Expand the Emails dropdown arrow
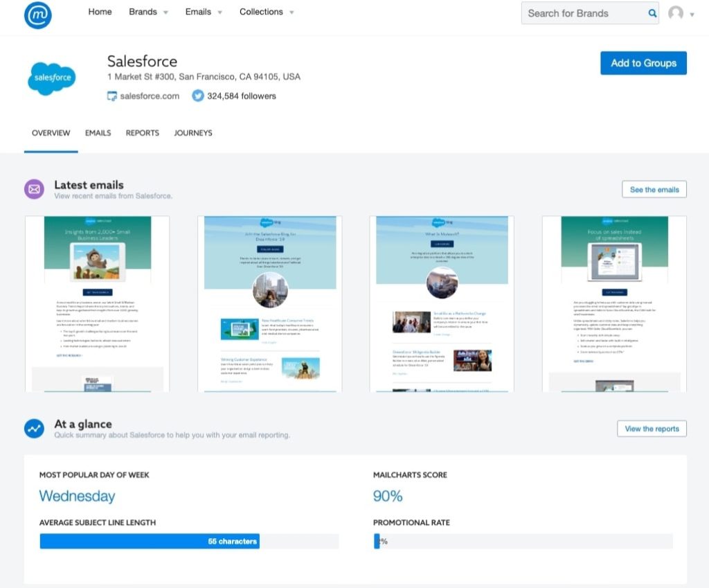Image resolution: width=709 pixels, height=588 pixels. point(219,12)
